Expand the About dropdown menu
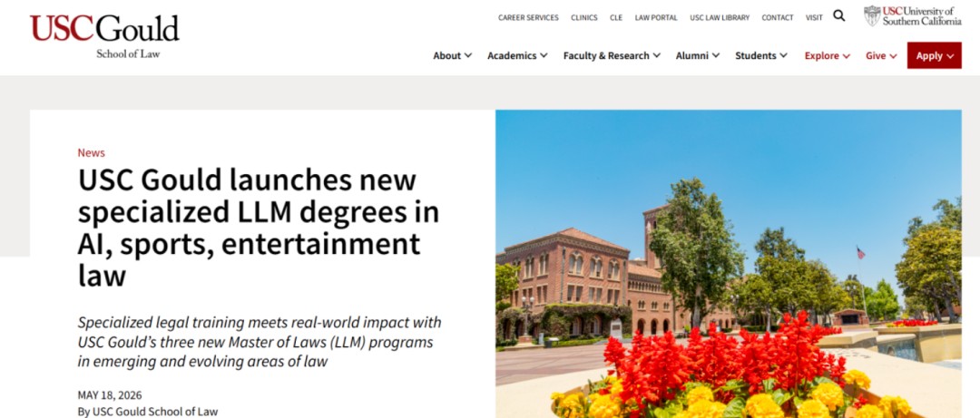 point(453,55)
